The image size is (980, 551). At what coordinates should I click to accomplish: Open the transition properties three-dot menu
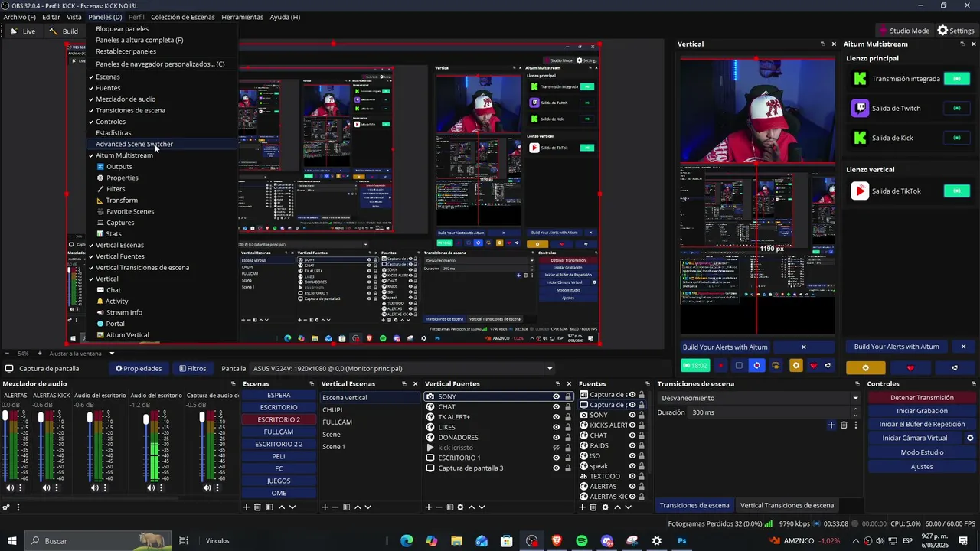(x=855, y=425)
